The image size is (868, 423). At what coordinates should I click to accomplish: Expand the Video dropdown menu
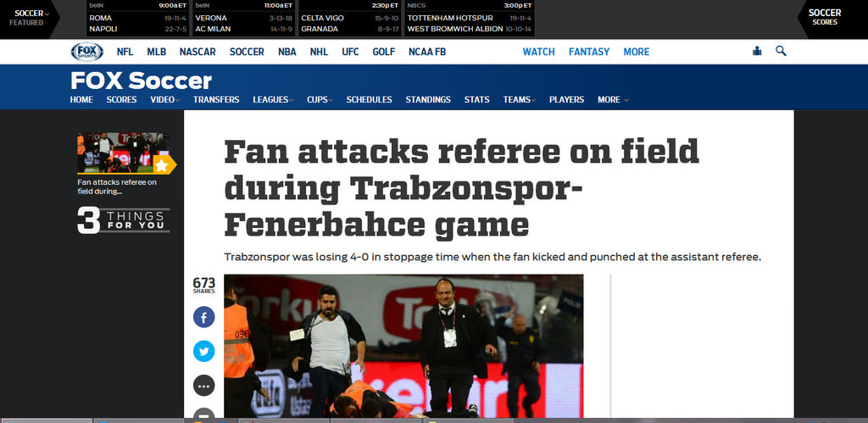165,100
